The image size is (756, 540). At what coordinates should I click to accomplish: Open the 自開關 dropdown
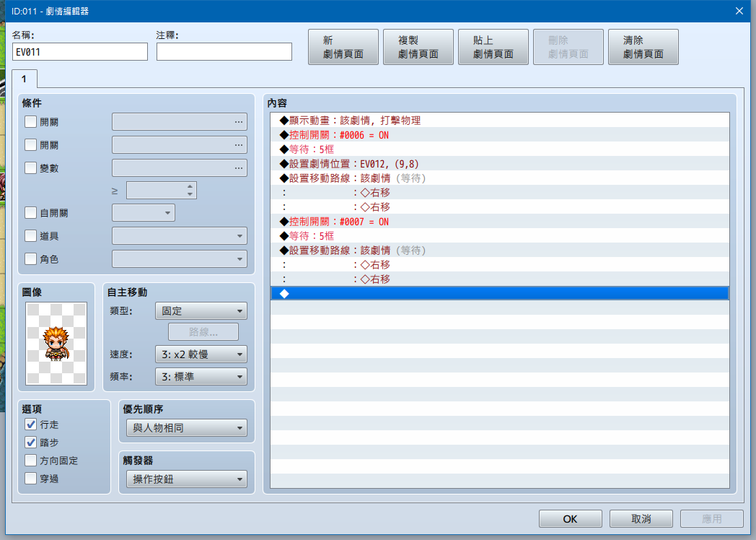pos(144,213)
